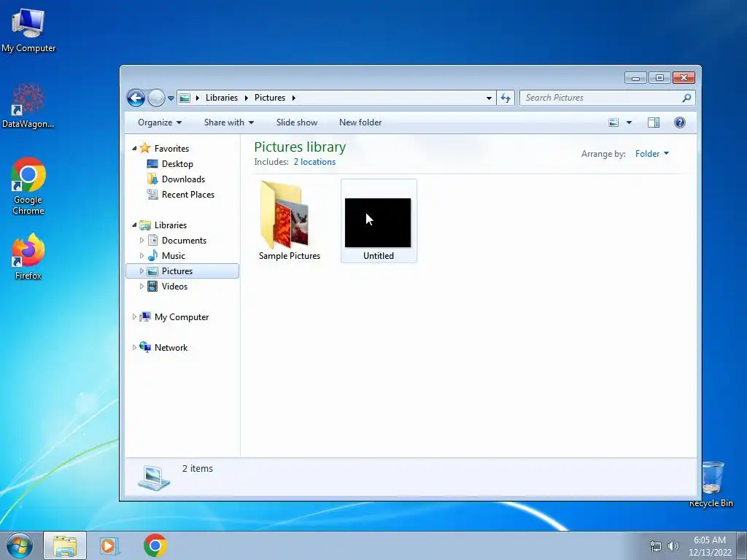Image resolution: width=747 pixels, height=560 pixels.
Task: Go back with the Explorer back arrow
Action: pyautogui.click(x=136, y=98)
